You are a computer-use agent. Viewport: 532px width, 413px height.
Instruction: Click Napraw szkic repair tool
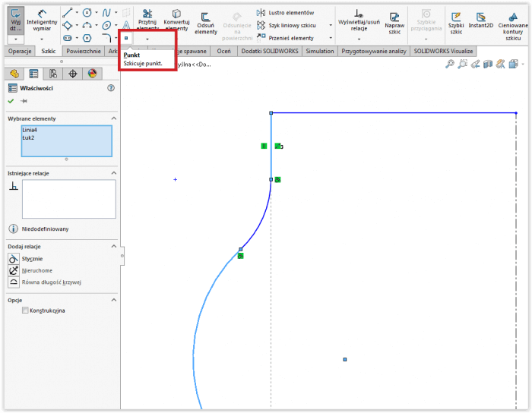tap(394, 23)
